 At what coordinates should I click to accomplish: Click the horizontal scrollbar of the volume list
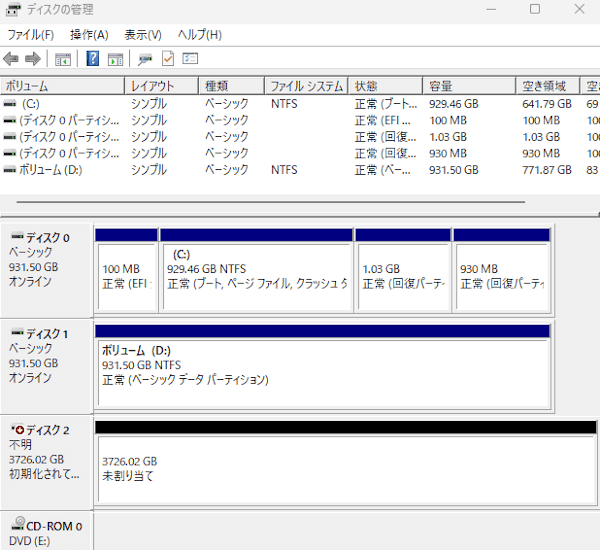271,202
